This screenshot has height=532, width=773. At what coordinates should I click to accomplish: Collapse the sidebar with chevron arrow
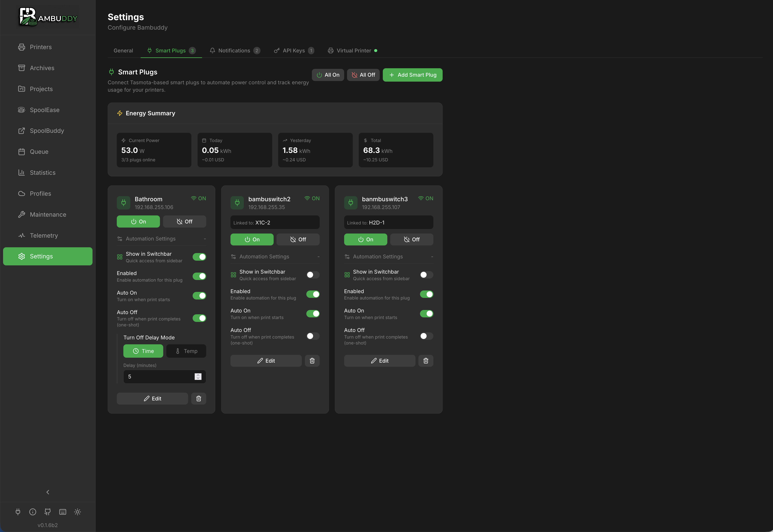coord(48,492)
